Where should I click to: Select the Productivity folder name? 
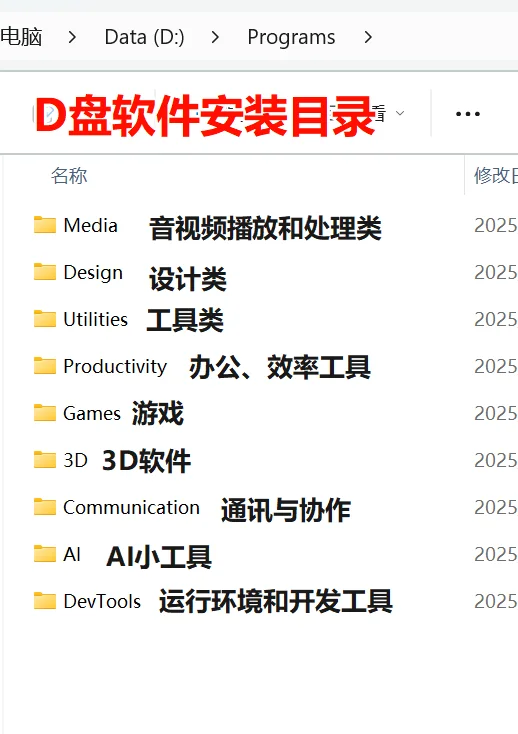(115, 367)
